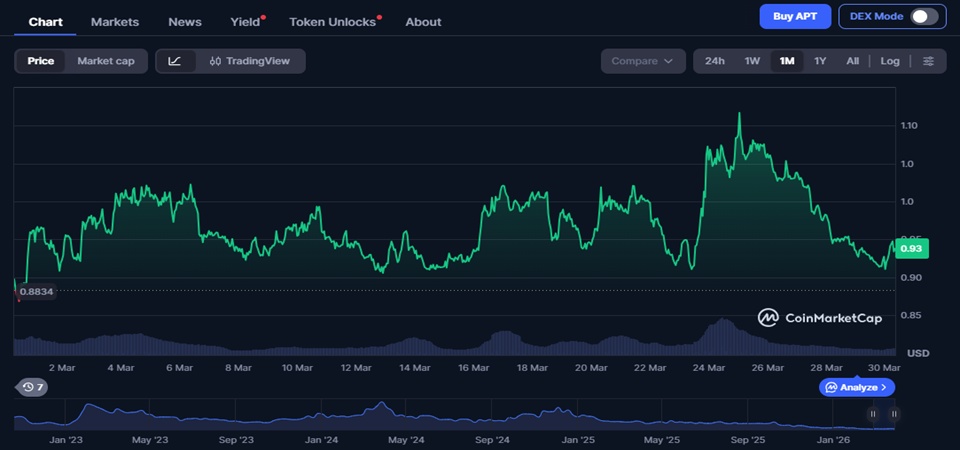Set time range to 1M
Viewport: 960px width, 450px height.
[x=787, y=61]
